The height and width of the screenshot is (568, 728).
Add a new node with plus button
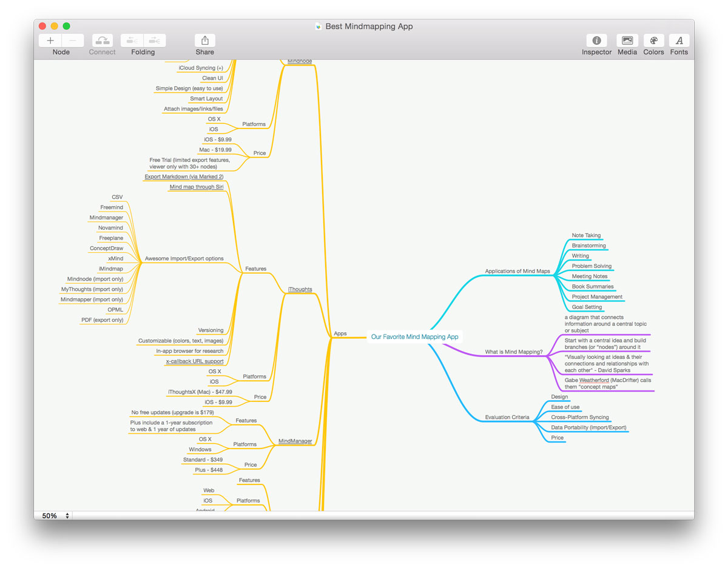click(x=50, y=41)
